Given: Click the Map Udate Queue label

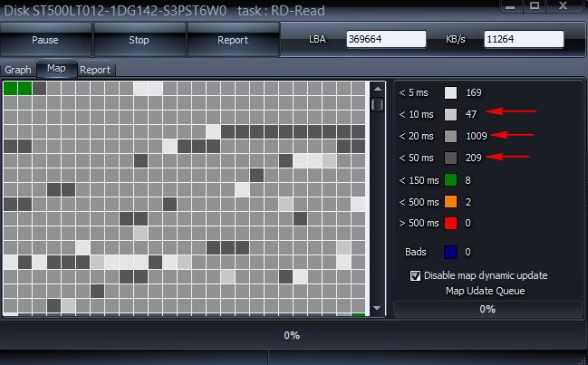Looking at the screenshot, I should (x=486, y=291).
